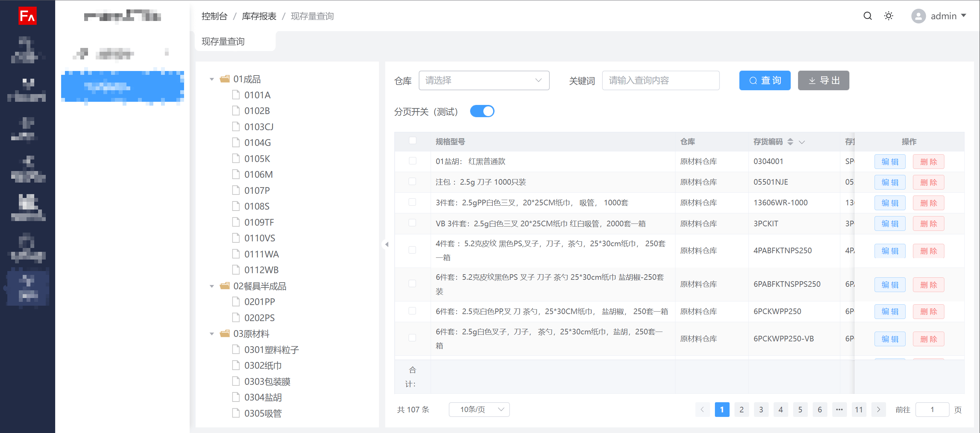Open the 仓库 请选择 dropdown
Viewport: 980px width, 433px height.
click(483, 80)
